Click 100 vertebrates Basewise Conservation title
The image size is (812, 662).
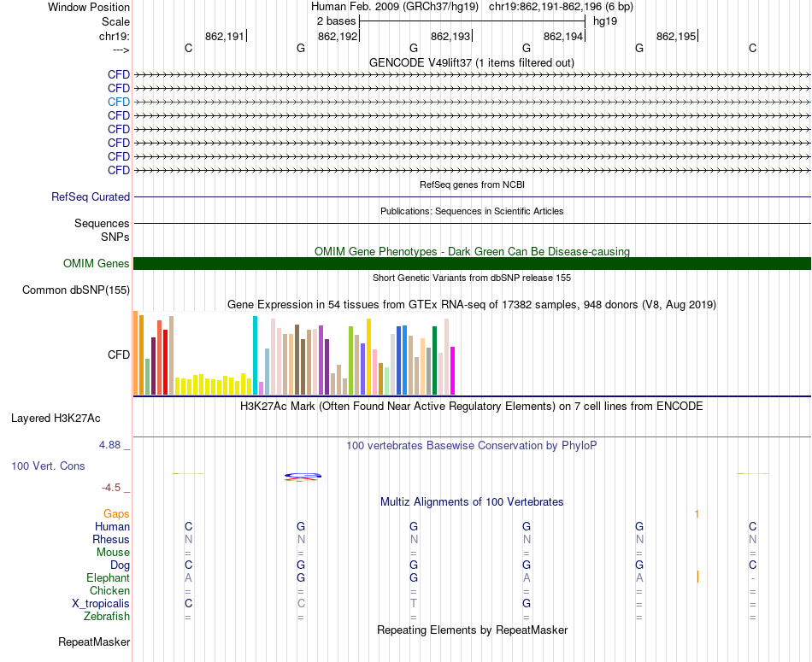coord(472,445)
